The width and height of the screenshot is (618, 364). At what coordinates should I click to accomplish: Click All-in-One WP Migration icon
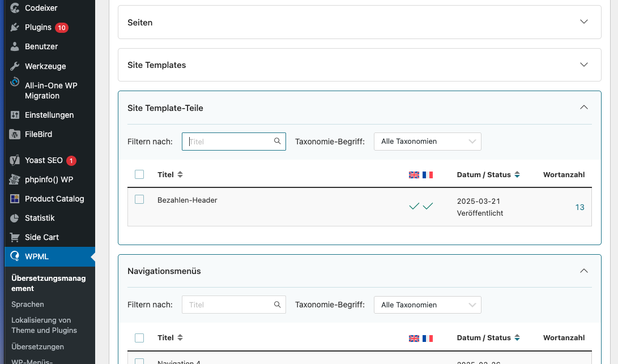(x=15, y=82)
